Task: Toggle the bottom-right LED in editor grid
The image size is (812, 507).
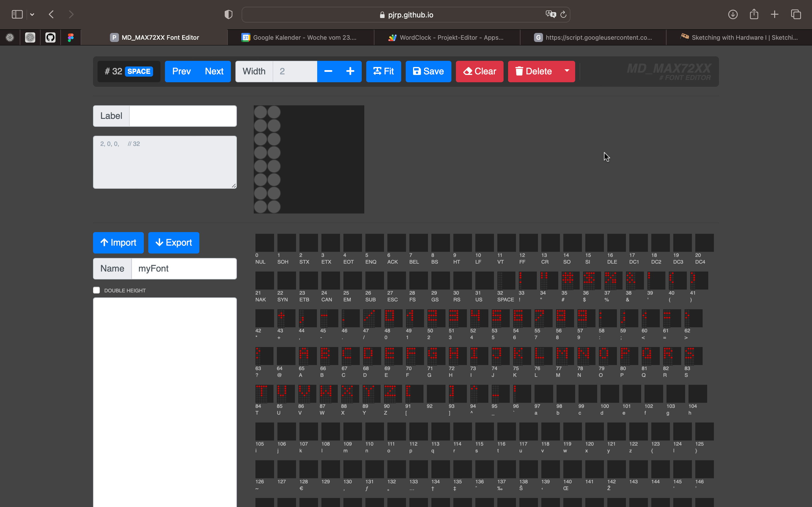Action: (274, 206)
